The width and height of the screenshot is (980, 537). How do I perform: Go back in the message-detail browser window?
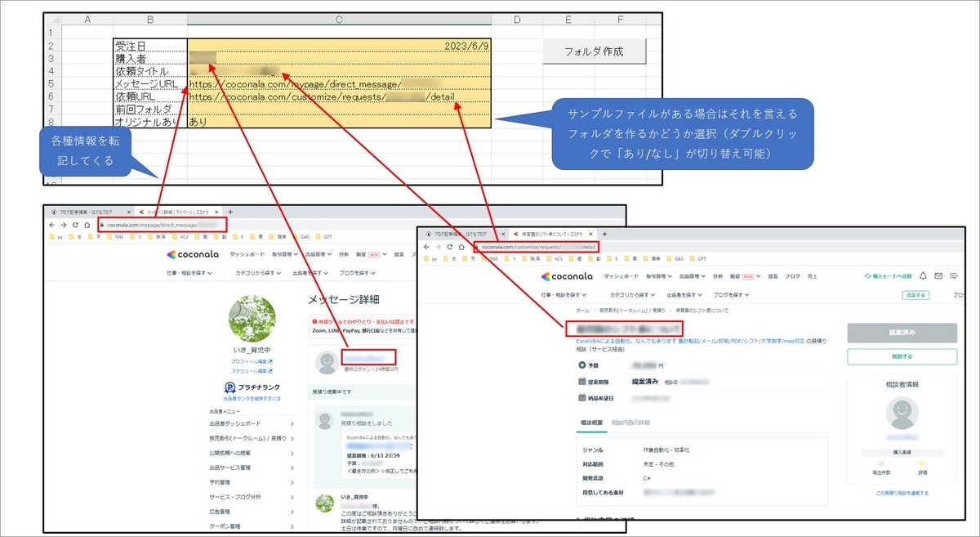coord(52,224)
